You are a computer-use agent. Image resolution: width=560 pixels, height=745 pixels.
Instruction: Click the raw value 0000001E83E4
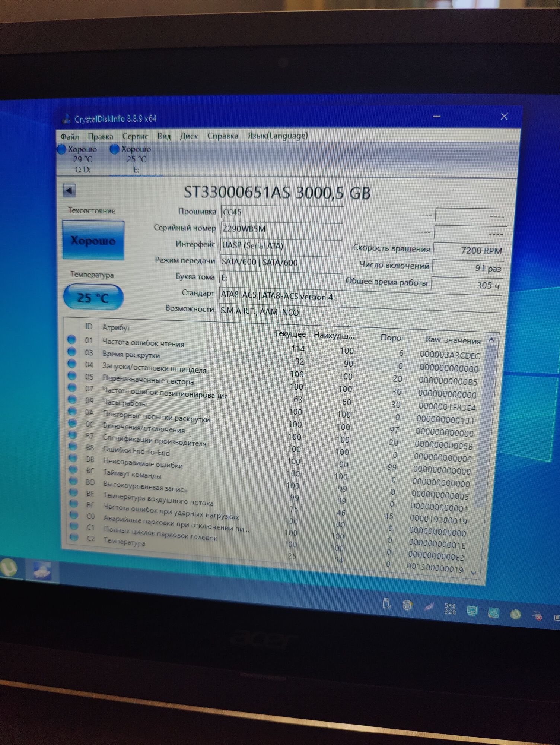click(x=447, y=407)
